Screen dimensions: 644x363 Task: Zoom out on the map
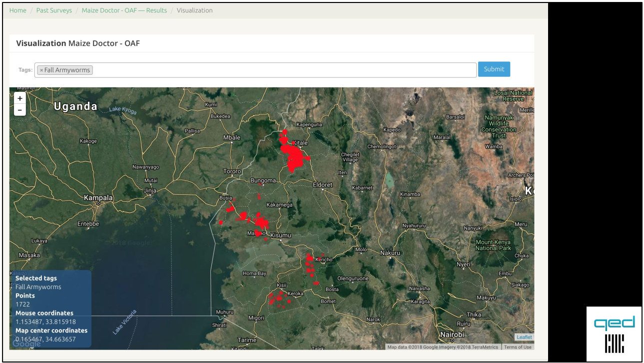point(20,110)
